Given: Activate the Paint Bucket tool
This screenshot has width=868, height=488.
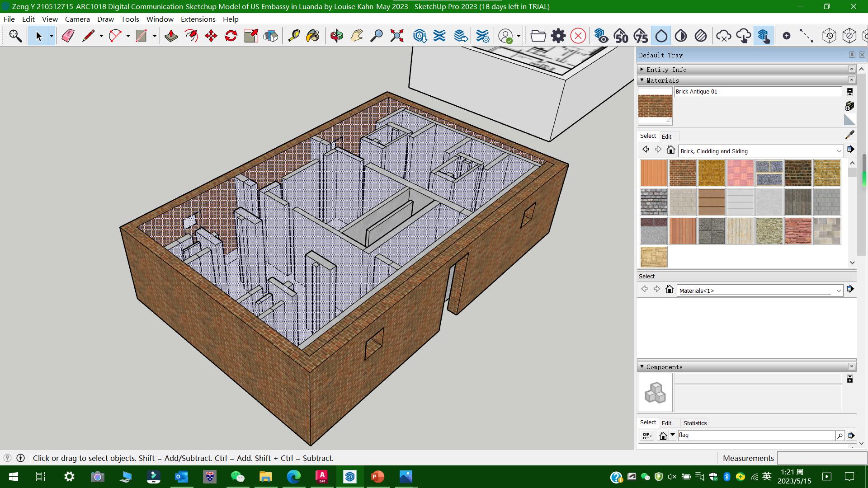Looking at the screenshot, I should [x=313, y=36].
